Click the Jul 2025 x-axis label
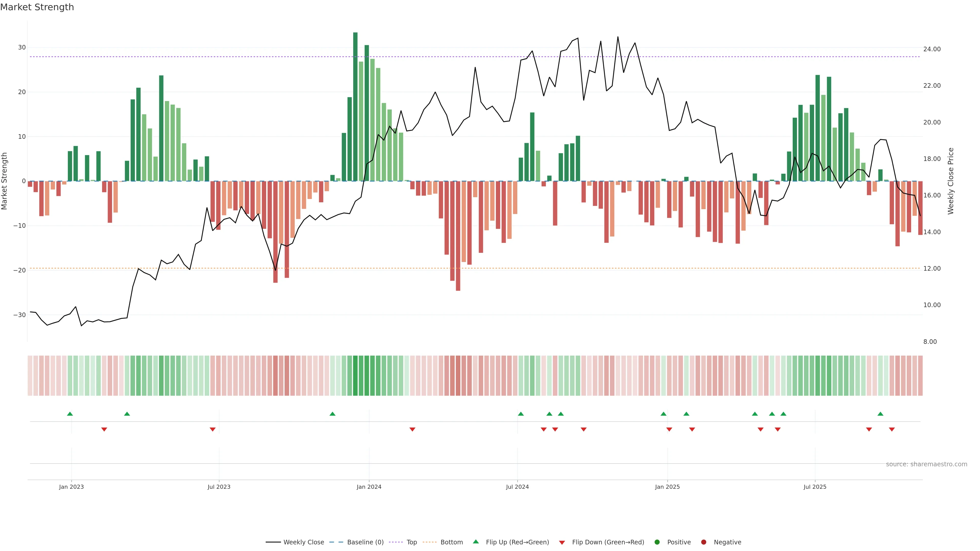The height and width of the screenshot is (551, 980). pos(815,487)
